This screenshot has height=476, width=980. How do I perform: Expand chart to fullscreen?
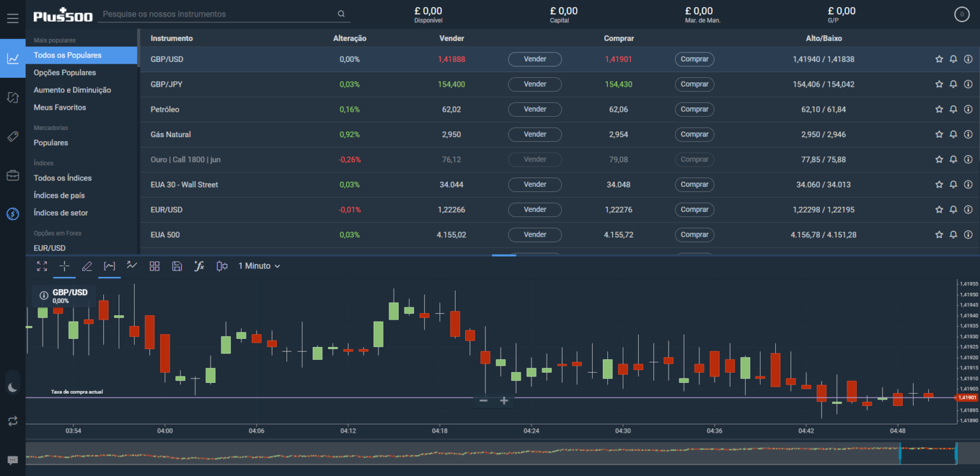[41, 266]
